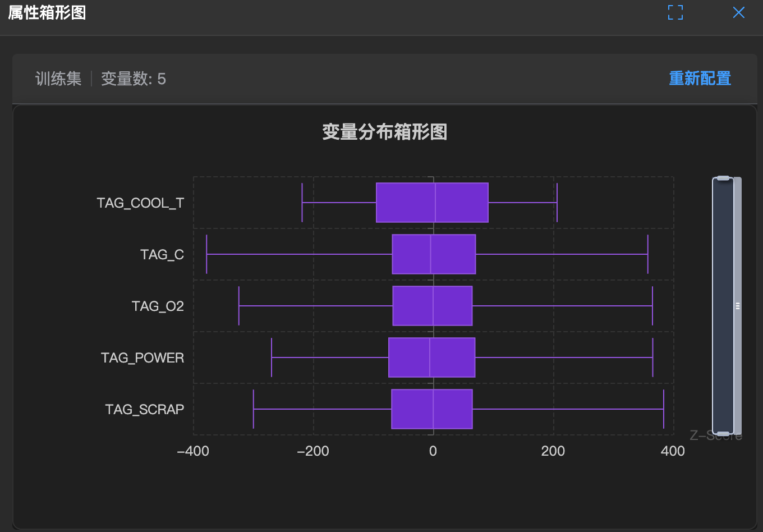Select the TAG_POWER box plot
Image resolution: width=763 pixels, height=532 pixels.
point(431,357)
